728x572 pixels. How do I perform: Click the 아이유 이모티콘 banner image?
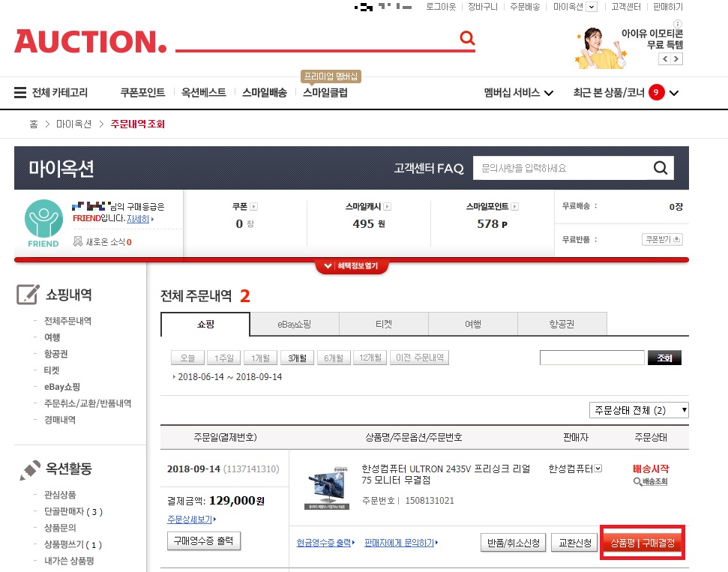601,48
